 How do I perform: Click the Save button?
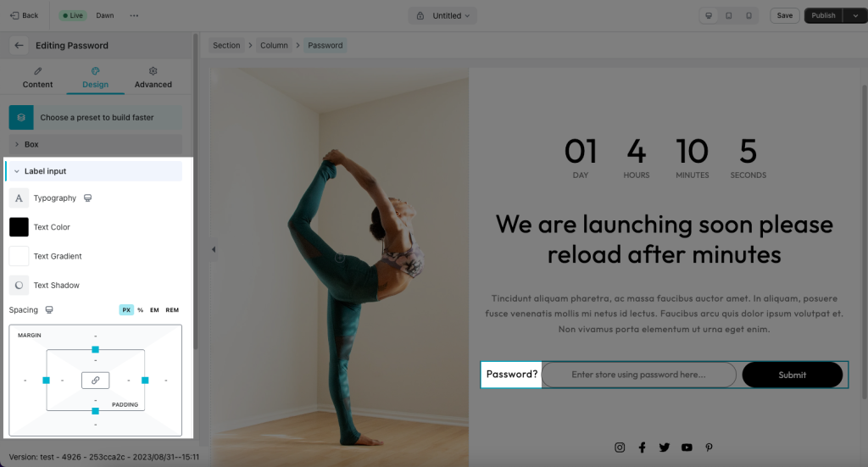click(x=784, y=15)
